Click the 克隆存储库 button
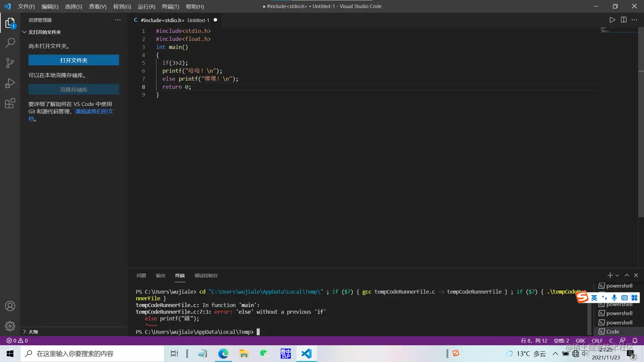The width and height of the screenshot is (644, 362). point(74,90)
